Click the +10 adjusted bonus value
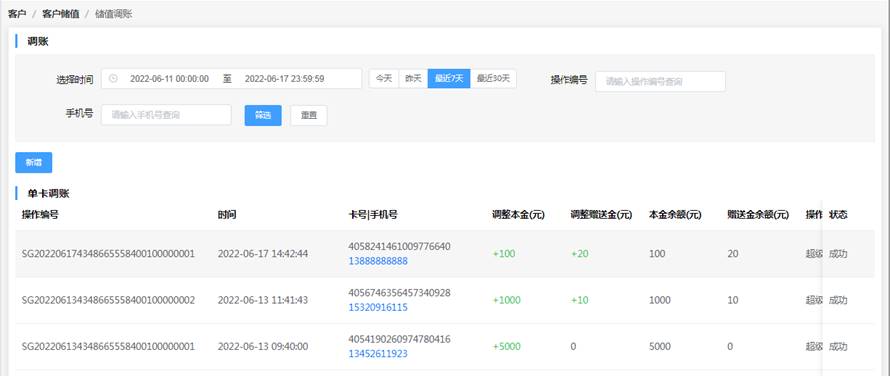 (580, 300)
